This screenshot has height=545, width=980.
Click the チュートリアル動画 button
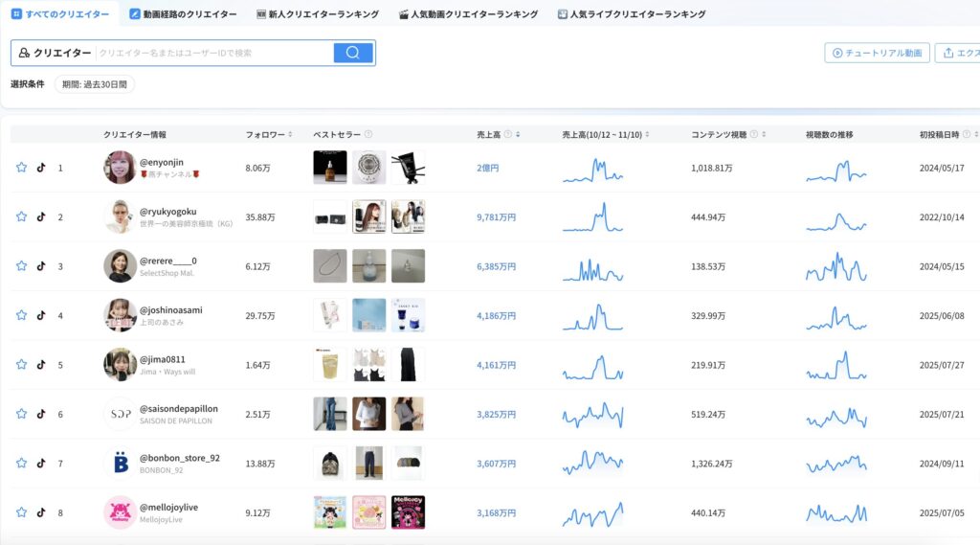click(x=877, y=53)
